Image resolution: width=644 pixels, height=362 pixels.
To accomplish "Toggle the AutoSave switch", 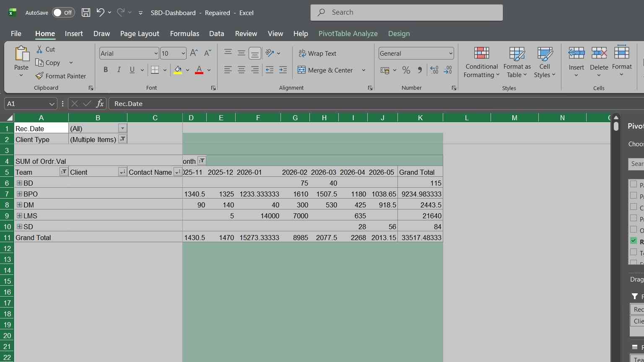I will 63,13.
